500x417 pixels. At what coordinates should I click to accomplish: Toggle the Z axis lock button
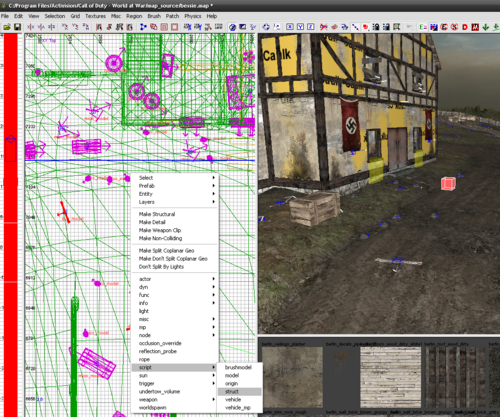coord(311,27)
